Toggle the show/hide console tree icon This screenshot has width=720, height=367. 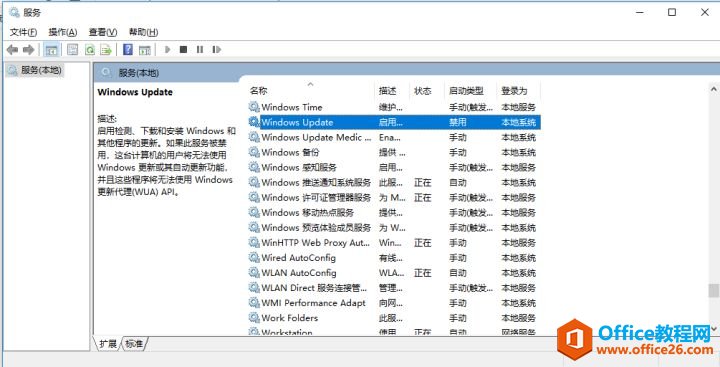click(x=51, y=50)
